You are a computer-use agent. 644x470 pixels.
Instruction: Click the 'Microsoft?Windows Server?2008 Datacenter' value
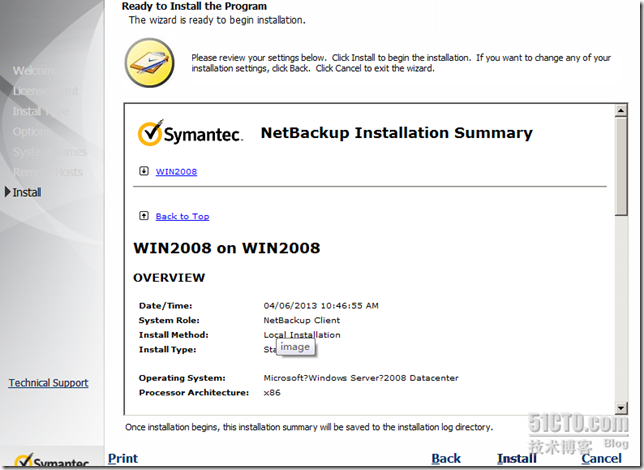tap(361, 378)
